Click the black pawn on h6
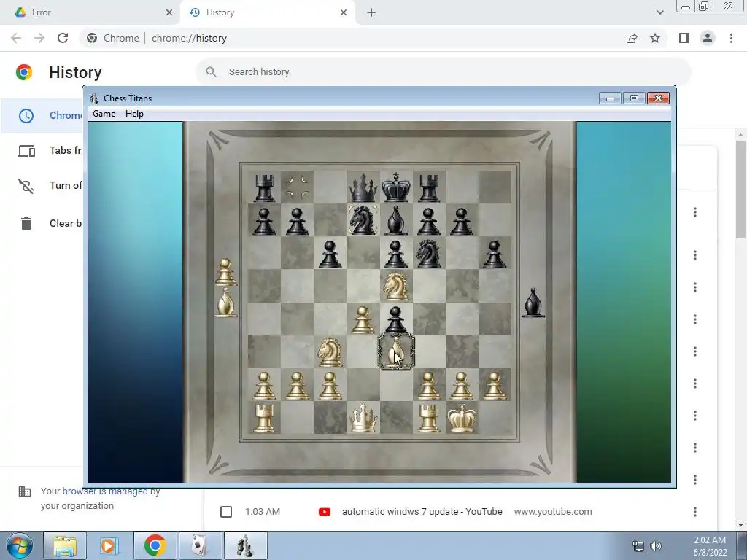Image resolution: width=747 pixels, height=560 pixels. (495, 254)
